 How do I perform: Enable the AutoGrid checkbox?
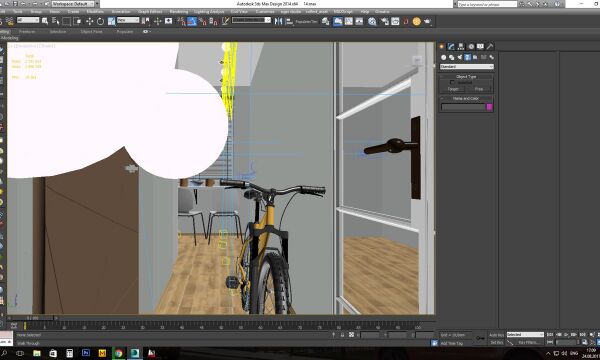452,83
